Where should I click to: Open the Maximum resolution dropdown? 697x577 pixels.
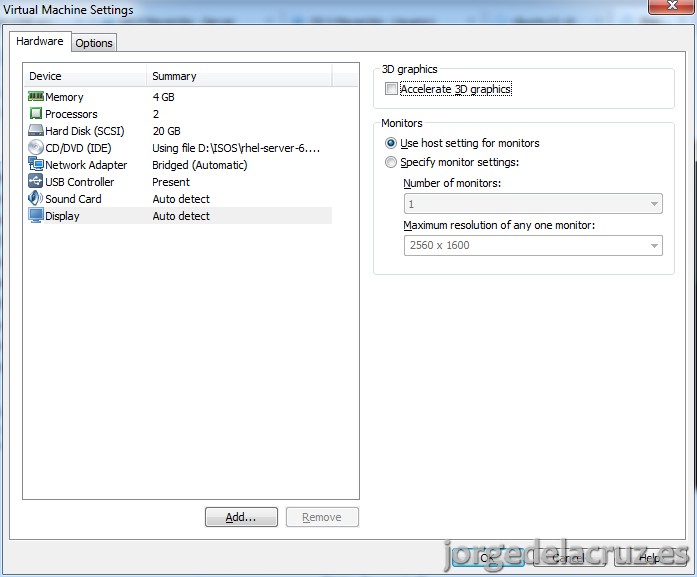[533, 245]
